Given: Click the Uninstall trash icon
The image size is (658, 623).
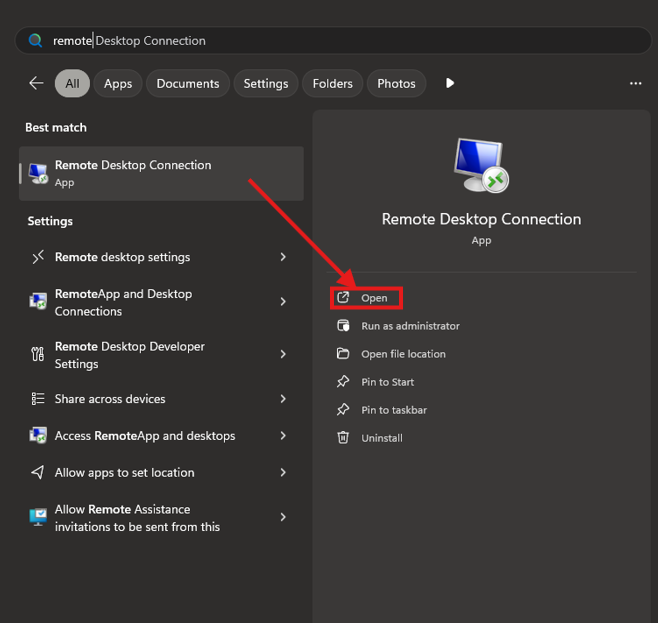Looking at the screenshot, I should [343, 438].
